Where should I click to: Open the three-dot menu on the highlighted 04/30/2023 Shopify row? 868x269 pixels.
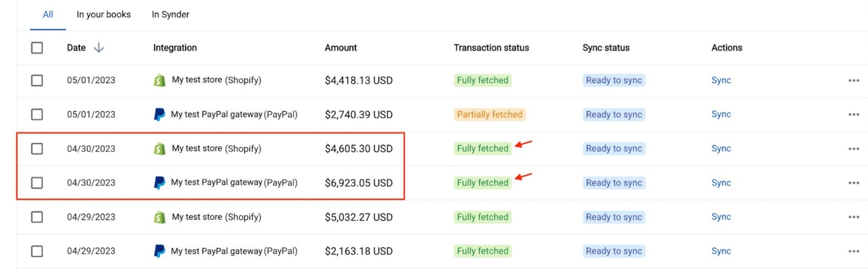(x=853, y=148)
